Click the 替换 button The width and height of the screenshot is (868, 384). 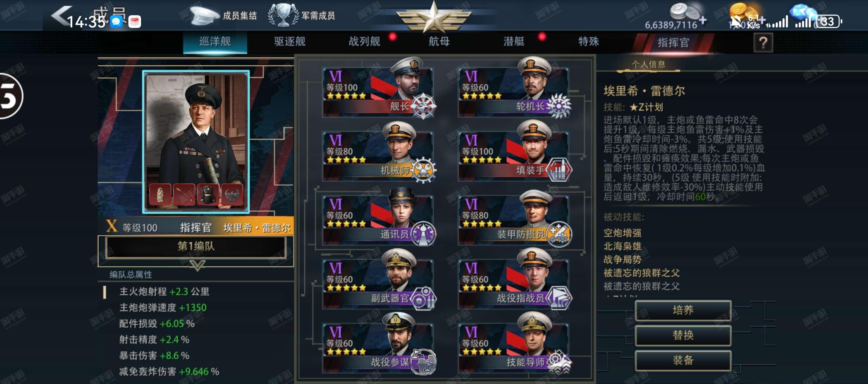(683, 335)
